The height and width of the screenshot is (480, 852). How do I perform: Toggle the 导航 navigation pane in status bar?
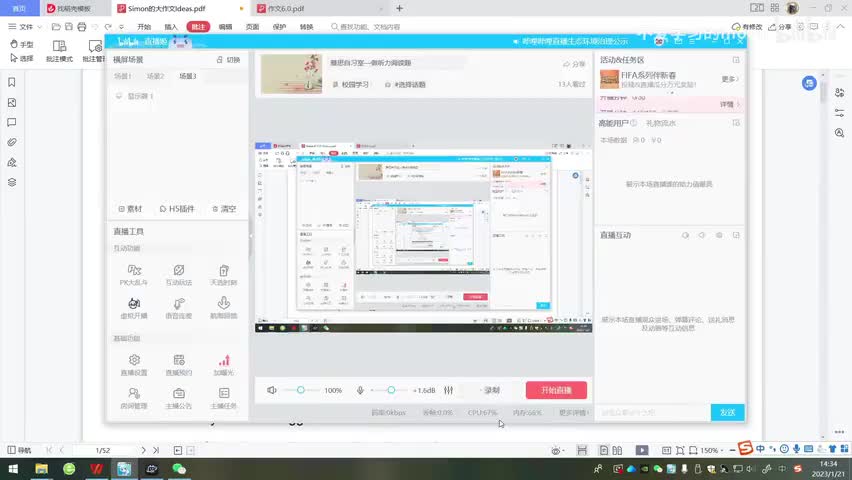(19, 450)
